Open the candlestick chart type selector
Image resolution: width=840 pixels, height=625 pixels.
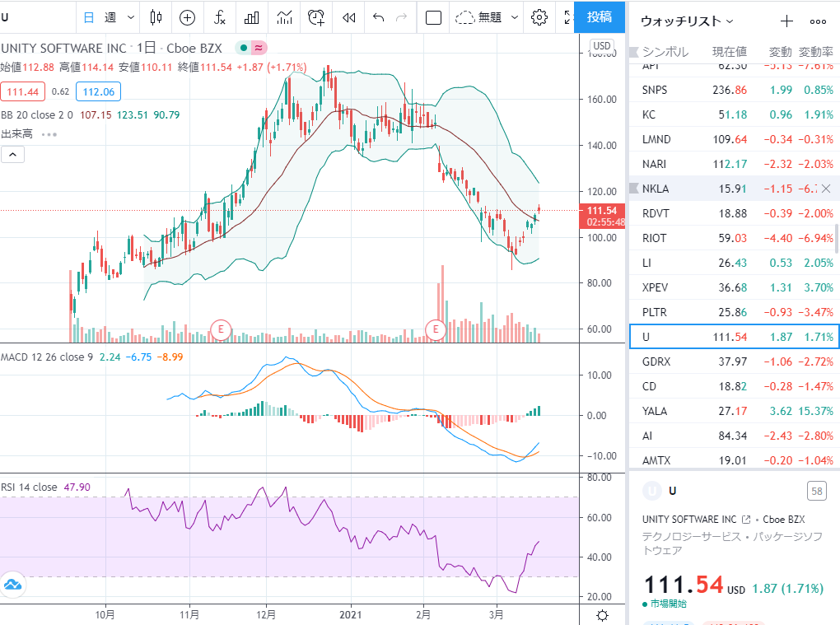tap(156, 17)
